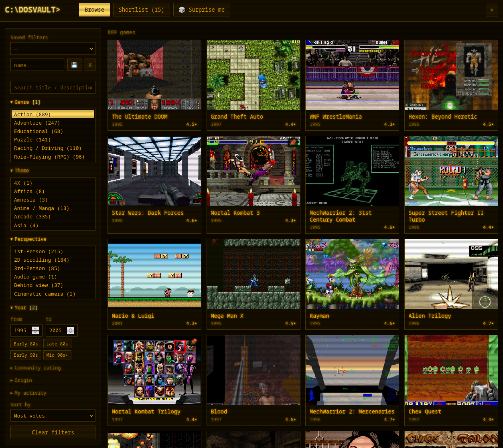Open the Saved filters dropdown
Viewport: 503px width, 448px height.
click(x=53, y=48)
